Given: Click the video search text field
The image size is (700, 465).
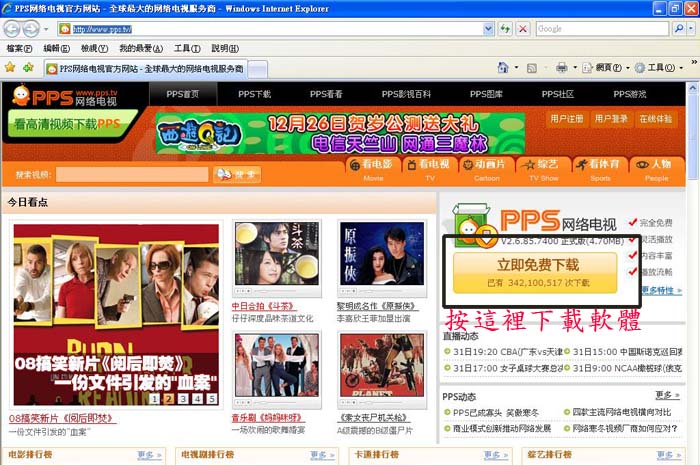Looking at the screenshot, I should click(x=132, y=174).
